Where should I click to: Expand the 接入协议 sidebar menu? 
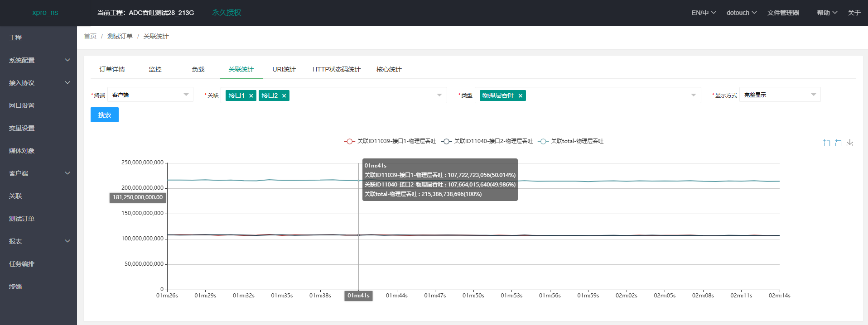pos(39,83)
